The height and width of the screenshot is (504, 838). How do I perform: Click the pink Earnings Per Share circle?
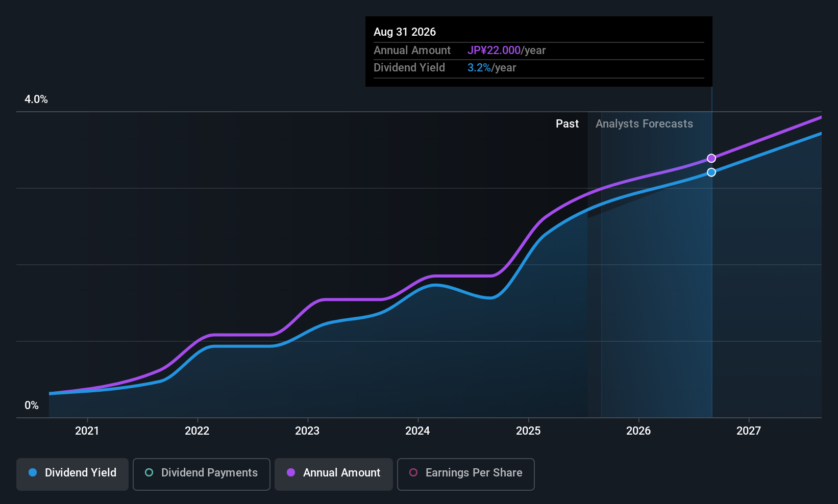[413, 472]
